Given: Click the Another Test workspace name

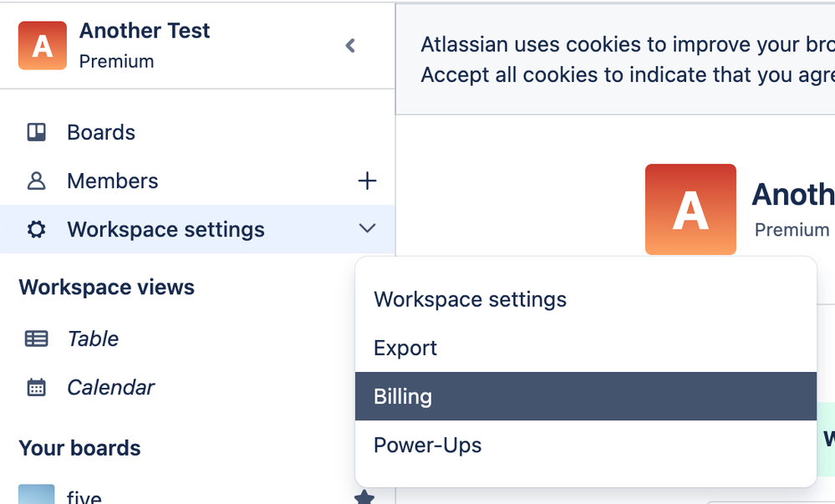Looking at the screenshot, I should [144, 31].
